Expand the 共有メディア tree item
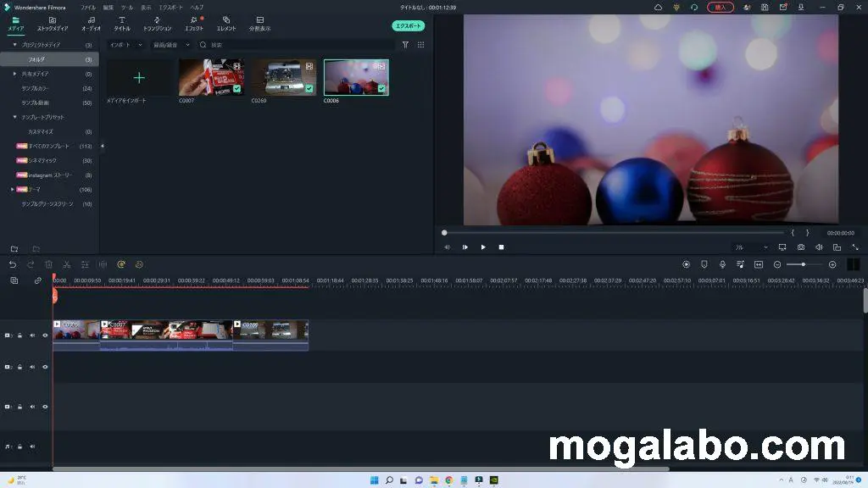Image resolution: width=868 pixels, height=488 pixels. (x=14, y=74)
